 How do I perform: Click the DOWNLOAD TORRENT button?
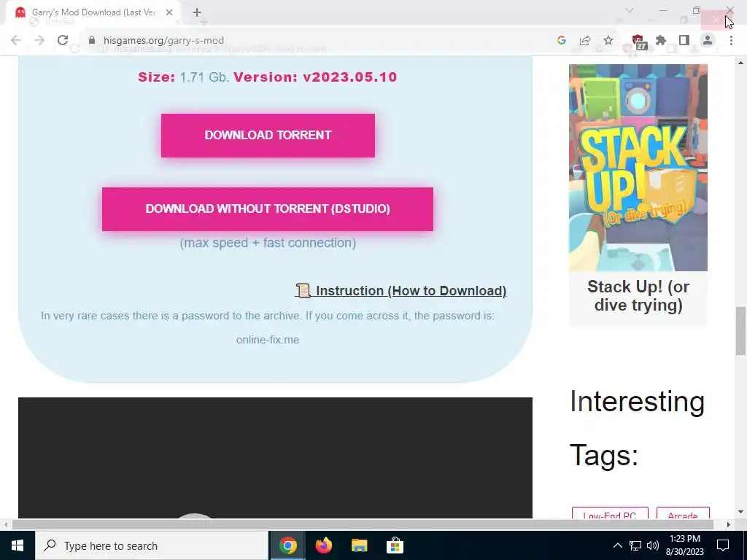click(268, 135)
